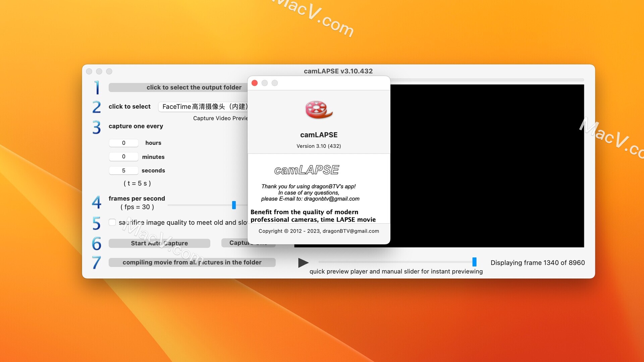
Task: Click the output folder selection button
Action: pyautogui.click(x=178, y=87)
